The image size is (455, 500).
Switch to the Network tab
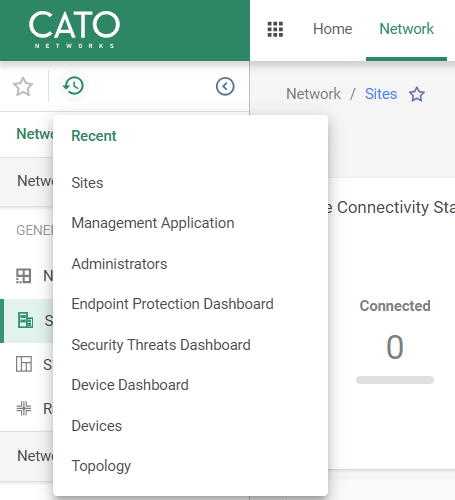(406, 29)
